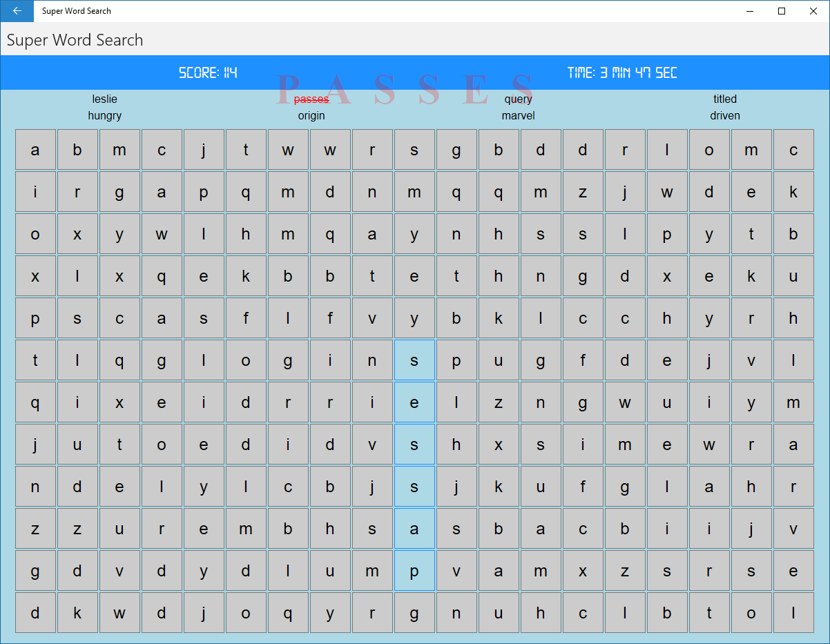Click the 'z' tile between 'l' and 'n'

[x=499, y=402]
